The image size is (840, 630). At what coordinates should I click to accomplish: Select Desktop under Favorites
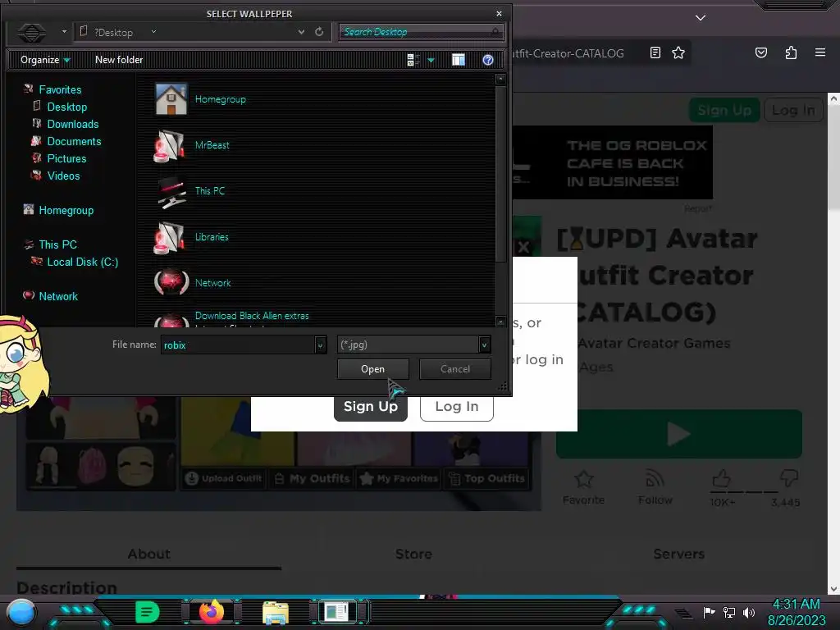click(x=67, y=107)
